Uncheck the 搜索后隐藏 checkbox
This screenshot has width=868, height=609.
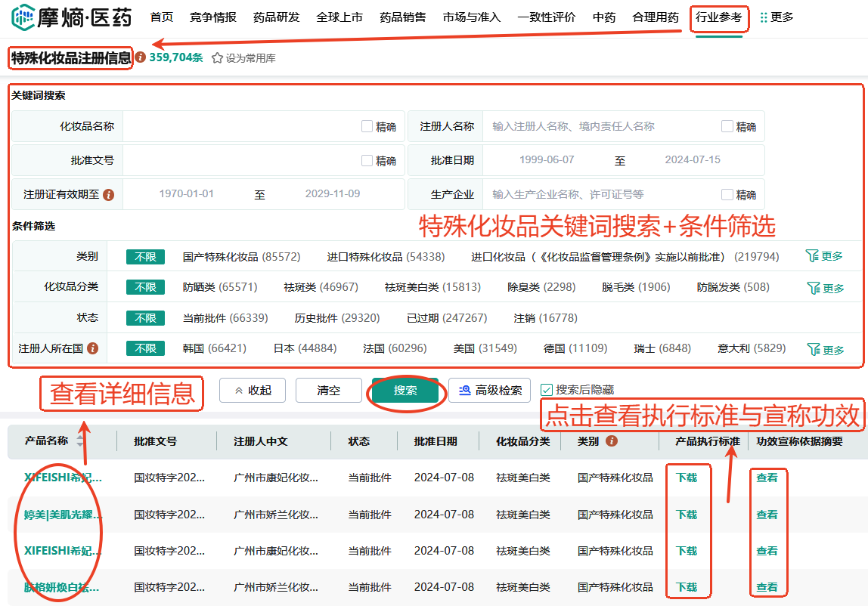[x=547, y=390]
